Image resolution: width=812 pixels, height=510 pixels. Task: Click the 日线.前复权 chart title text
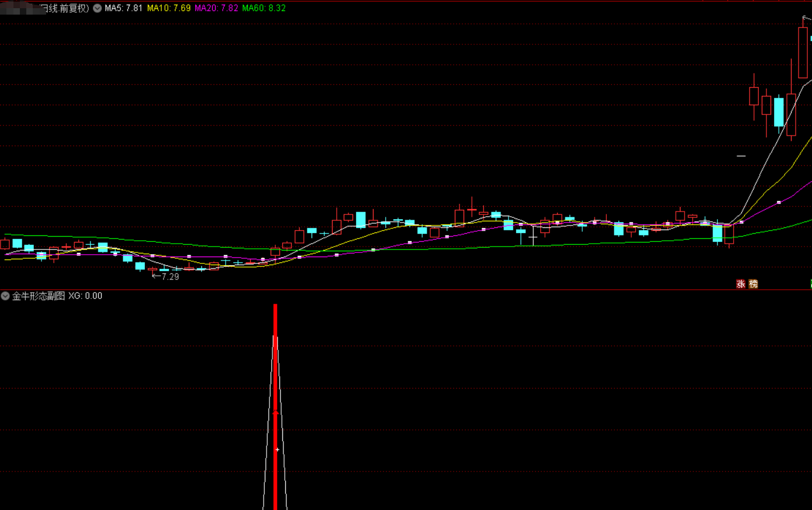click(64, 8)
